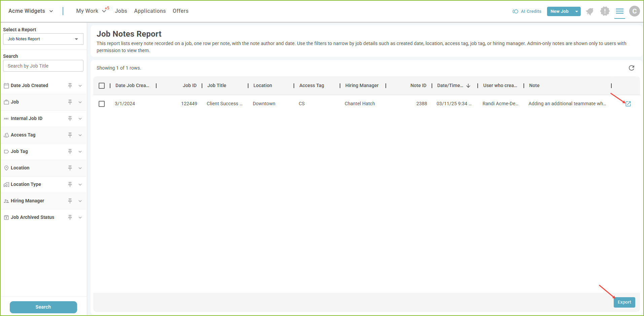This screenshot has height=316, width=644.
Task: Expand the Access Tag filter
Action: tap(80, 135)
